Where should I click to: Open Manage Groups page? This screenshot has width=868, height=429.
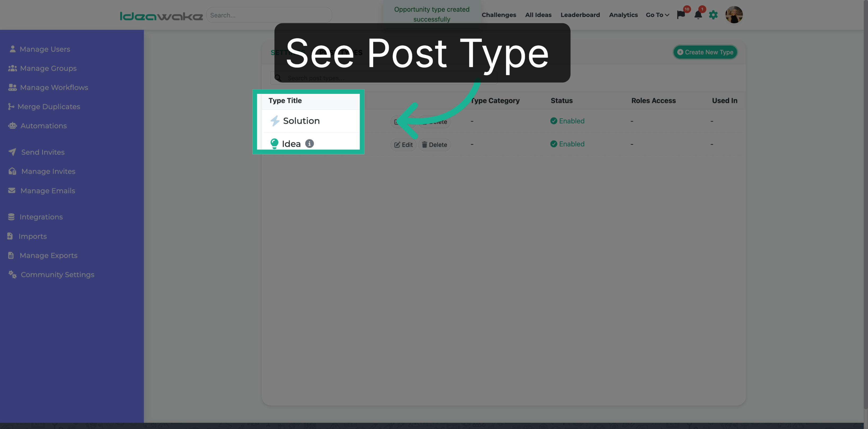tap(42, 68)
